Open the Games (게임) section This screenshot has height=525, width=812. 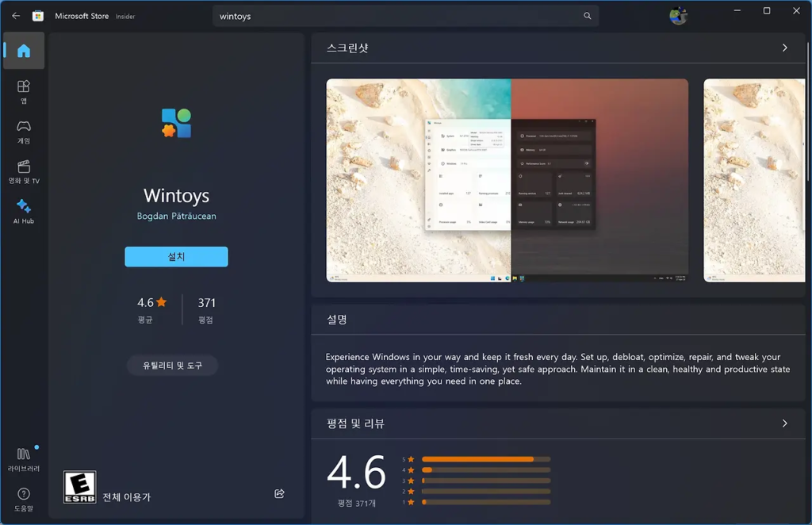point(23,132)
